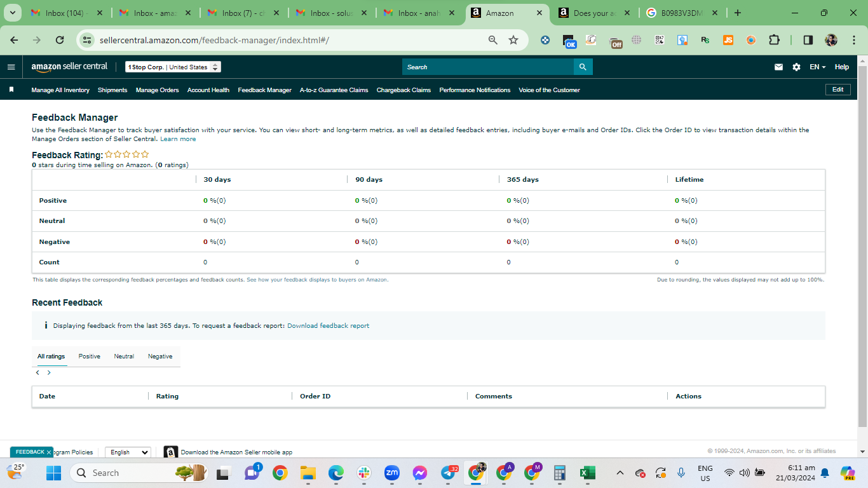The width and height of the screenshot is (868, 488).
Task: Switch to the Negative ratings tab
Action: click(x=160, y=356)
